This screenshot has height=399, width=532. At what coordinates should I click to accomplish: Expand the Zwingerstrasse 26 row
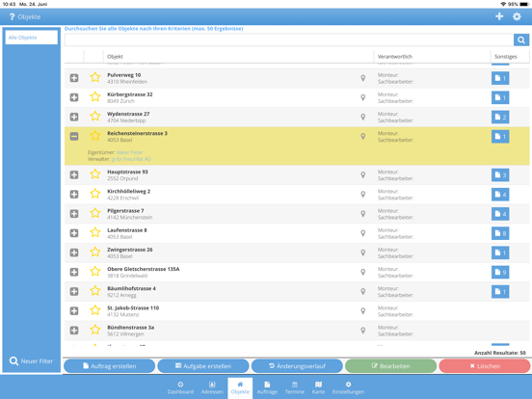click(74, 253)
